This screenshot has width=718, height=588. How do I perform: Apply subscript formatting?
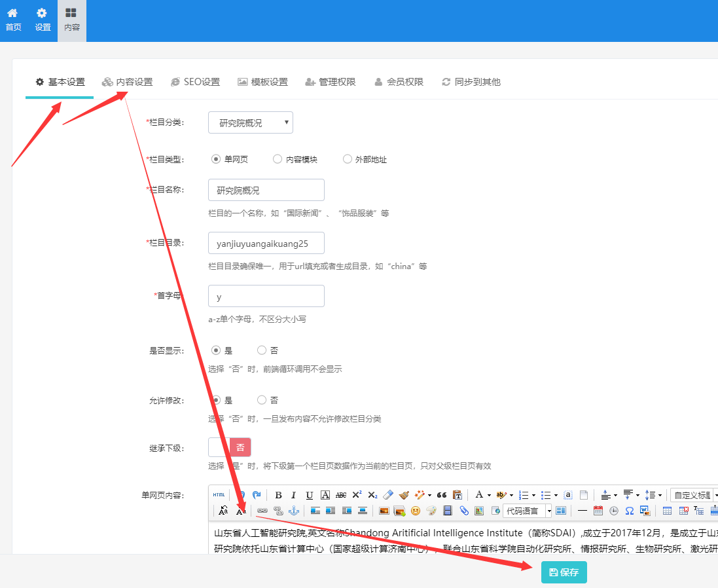pos(372,495)
